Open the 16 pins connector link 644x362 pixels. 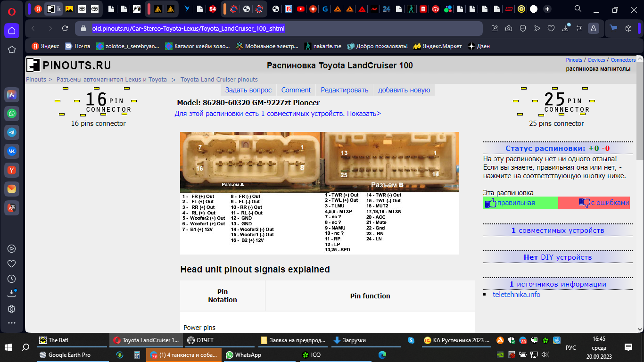coord(98,123)
